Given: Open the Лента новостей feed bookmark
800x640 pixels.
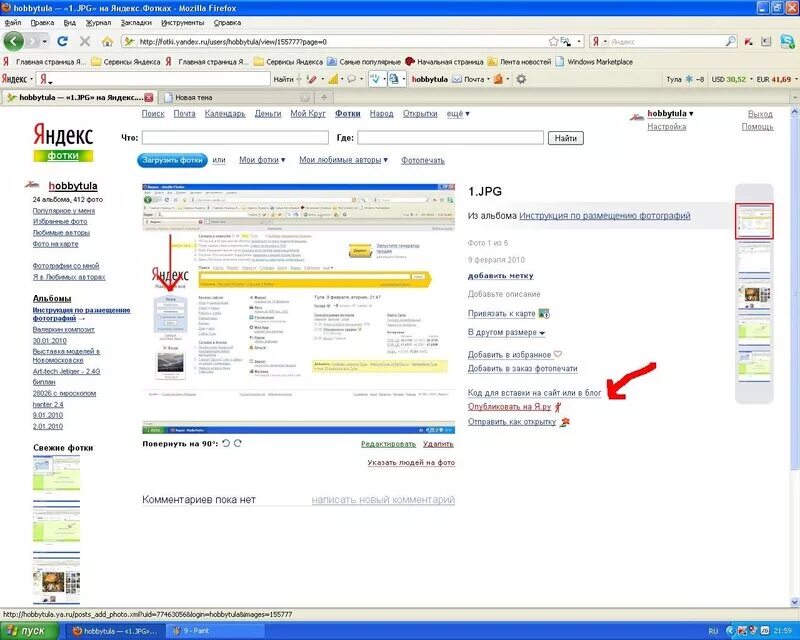Looking at the screenshot, I should [x=519, y=62].
